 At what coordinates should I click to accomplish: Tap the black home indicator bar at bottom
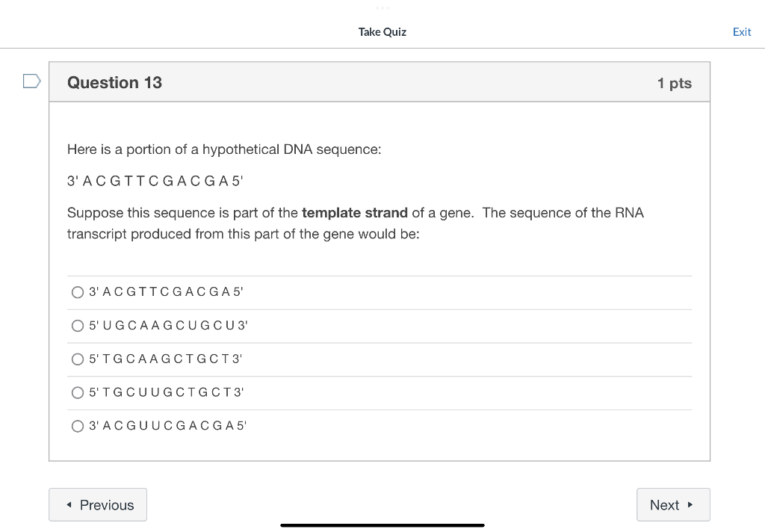click(382, 524)
